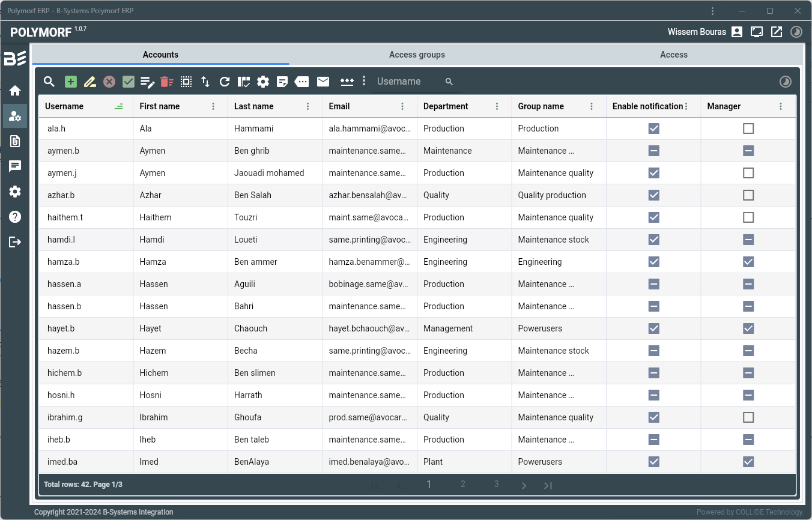Open grid settings gear in toolbar
This screenshot has height=520, width=812.
(263, 82)
